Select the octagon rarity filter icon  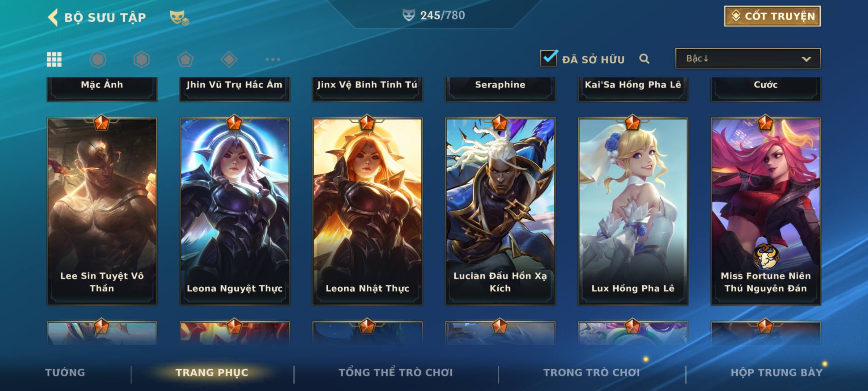(x=98, y=59)
